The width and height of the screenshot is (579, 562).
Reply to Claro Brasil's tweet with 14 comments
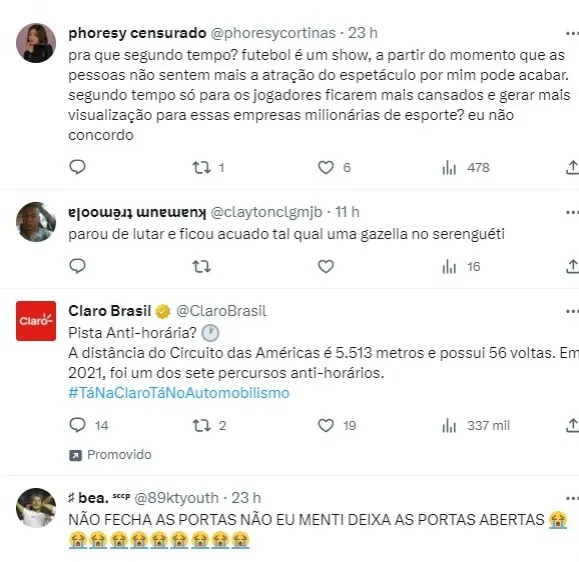tap(89, 425)
